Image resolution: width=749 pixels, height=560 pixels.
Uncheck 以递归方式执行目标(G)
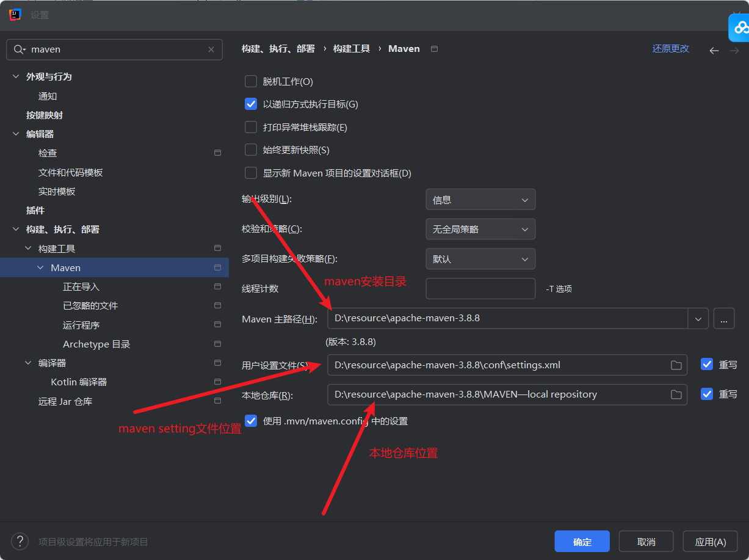pos(251,104)
